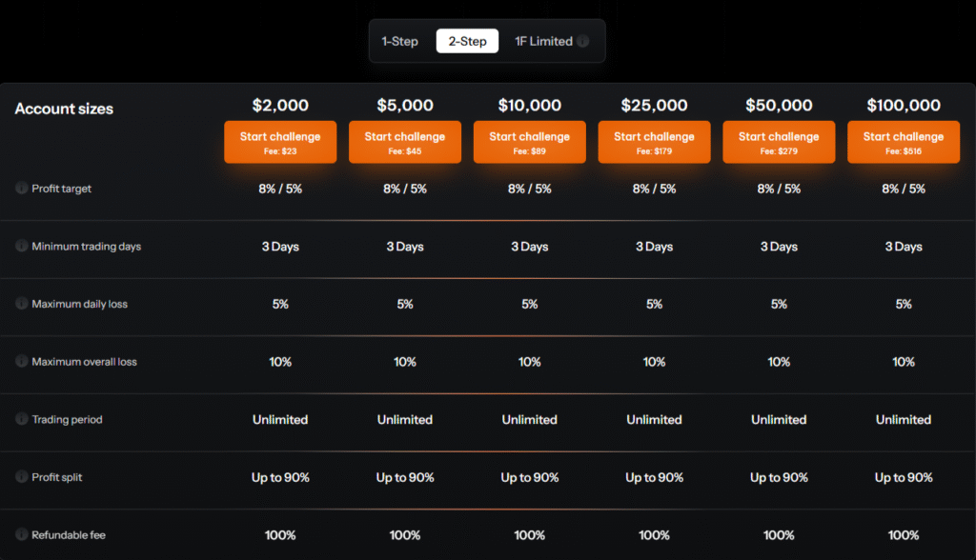This screenshot has width=976, height=560.
Task: Open the info icon next to 1F Limited
Action: tap(584, 41)
